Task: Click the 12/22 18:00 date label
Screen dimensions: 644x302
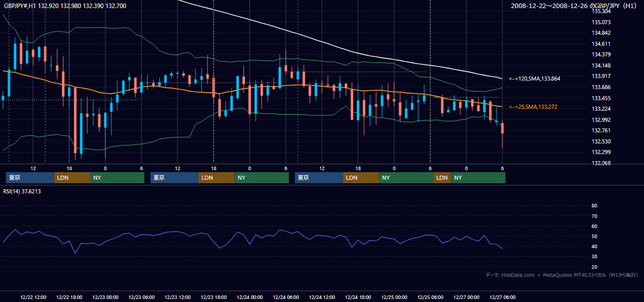Action: pos(70,297)
